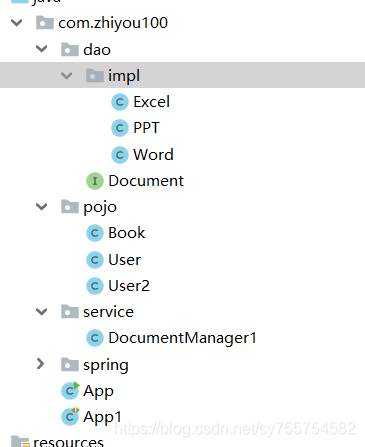This screenshot has width=365, height=447.
Task: Click the pojo package folder icon
Action: (x=70, y=207)
